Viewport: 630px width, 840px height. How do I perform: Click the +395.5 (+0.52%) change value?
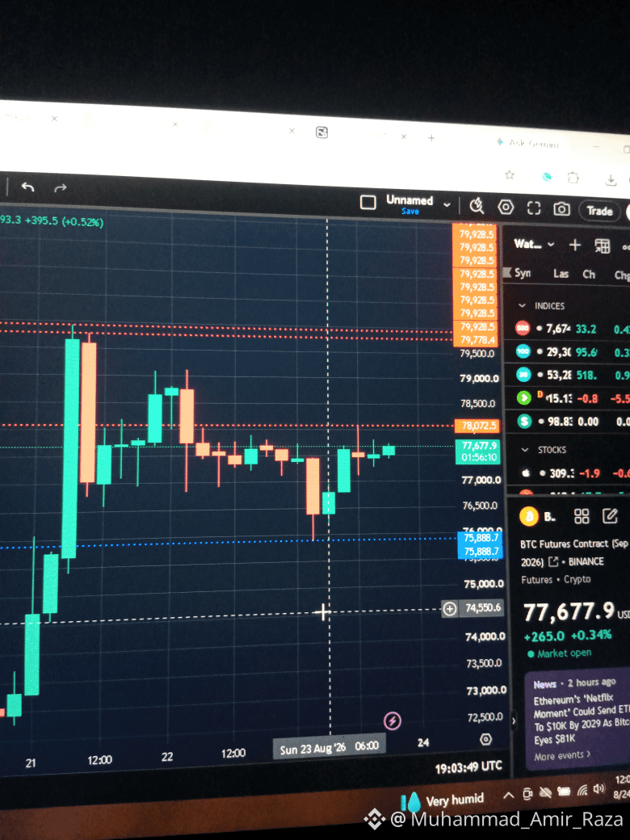point(65,221)
